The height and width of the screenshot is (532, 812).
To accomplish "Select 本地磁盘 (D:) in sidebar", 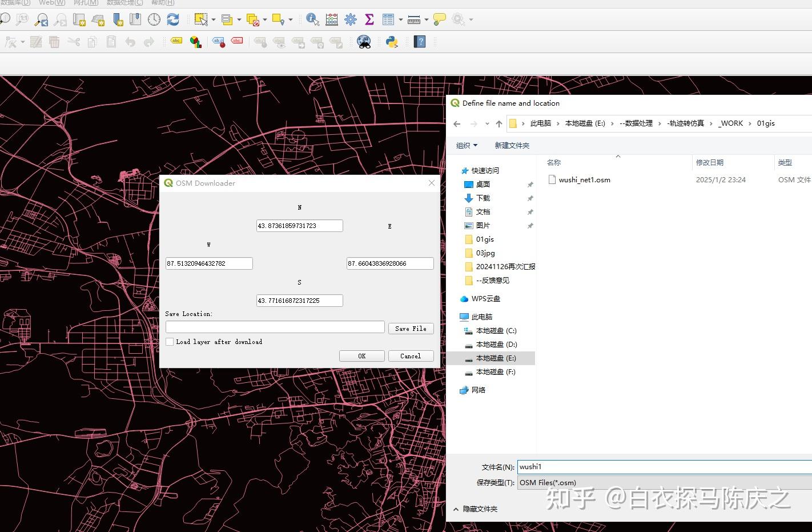I will [496, 345].
